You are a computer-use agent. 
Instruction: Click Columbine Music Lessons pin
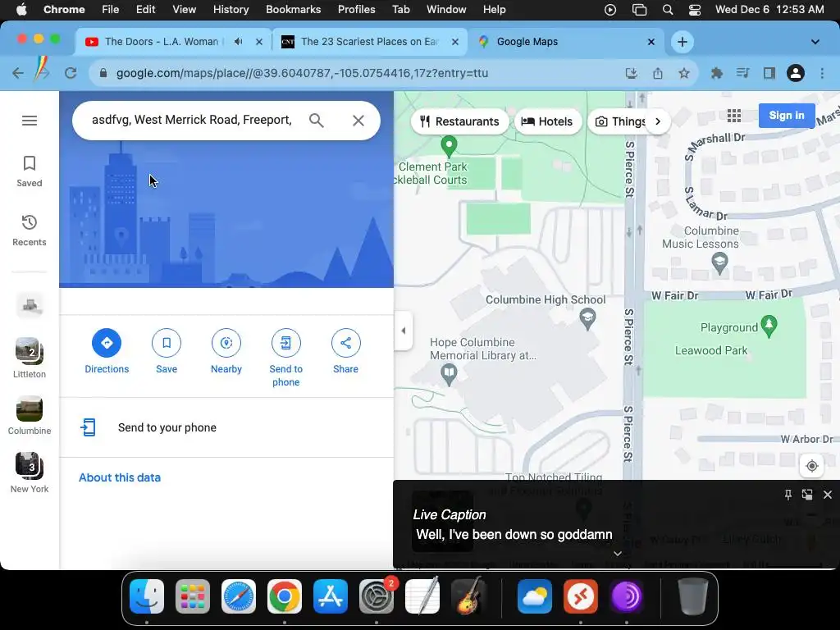719,263
